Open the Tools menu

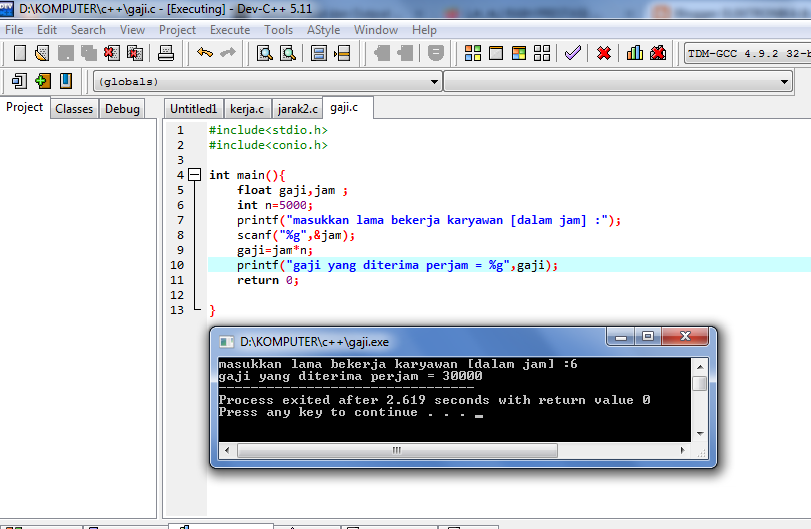click(x=278, y=30)
